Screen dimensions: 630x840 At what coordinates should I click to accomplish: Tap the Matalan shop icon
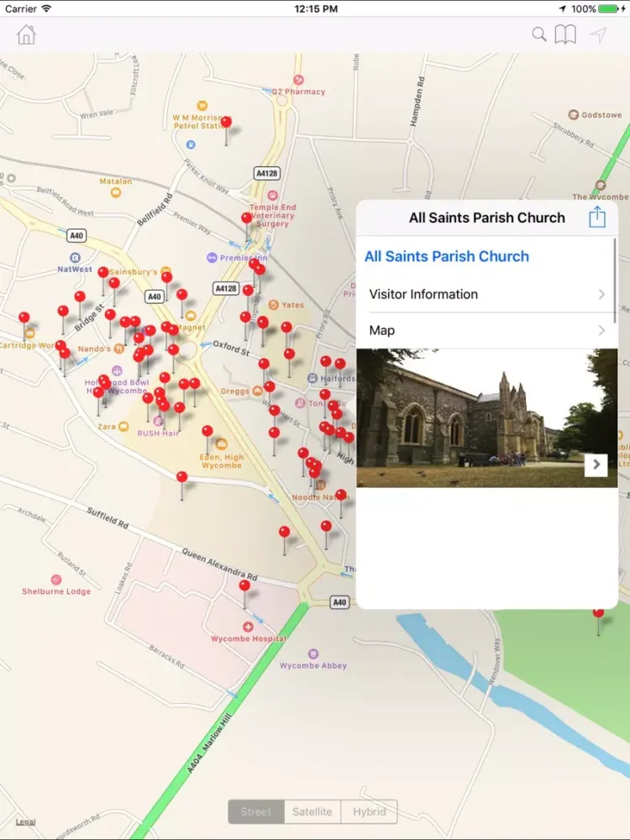116,192
